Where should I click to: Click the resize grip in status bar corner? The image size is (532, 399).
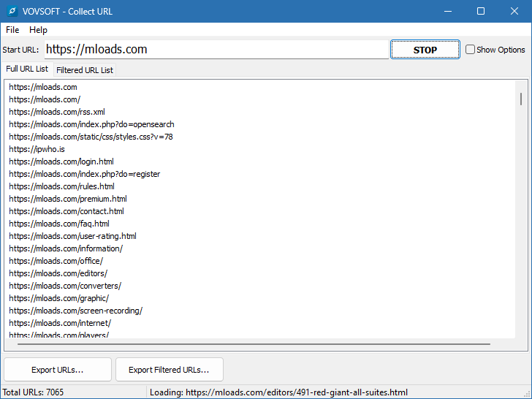pyautogui.click(x=528, y=394)
